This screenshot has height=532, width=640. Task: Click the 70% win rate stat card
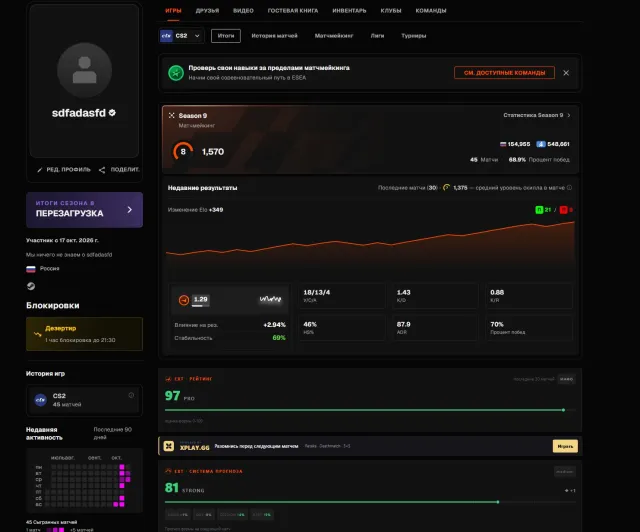point(529,327)
